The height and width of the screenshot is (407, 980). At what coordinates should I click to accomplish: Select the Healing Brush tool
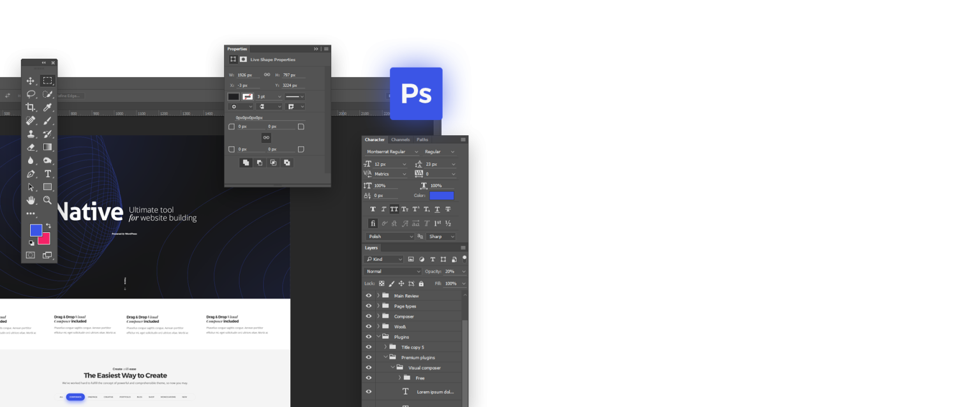tap(30, 121)
